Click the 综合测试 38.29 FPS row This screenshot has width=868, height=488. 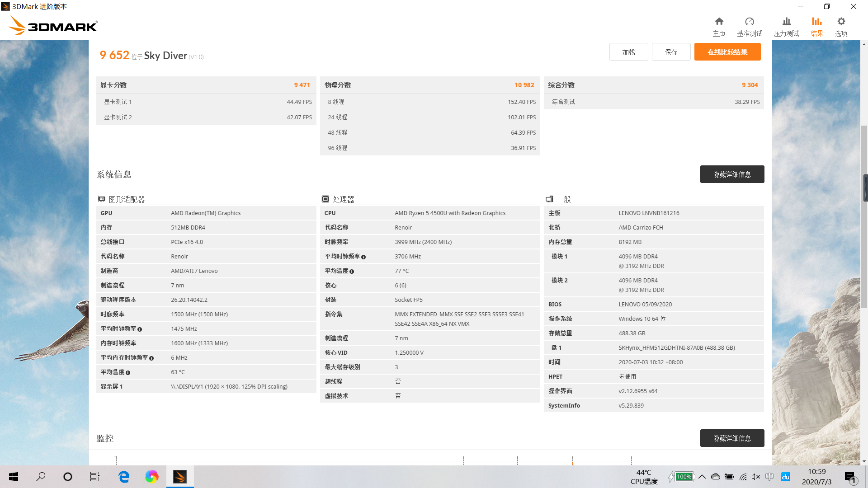click(x=654, y=102)
